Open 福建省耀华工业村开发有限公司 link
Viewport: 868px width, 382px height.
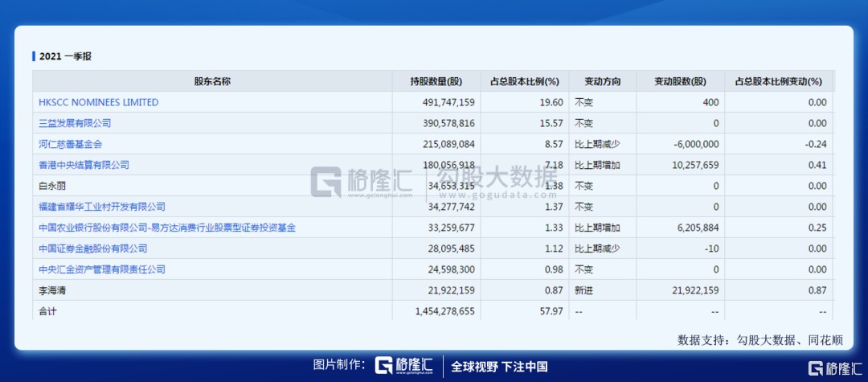[102, 207]
